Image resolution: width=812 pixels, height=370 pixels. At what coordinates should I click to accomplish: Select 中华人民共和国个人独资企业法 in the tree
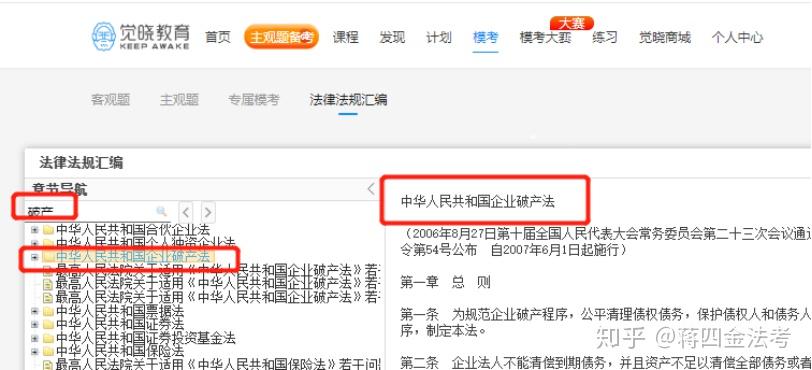click(146, 243)
